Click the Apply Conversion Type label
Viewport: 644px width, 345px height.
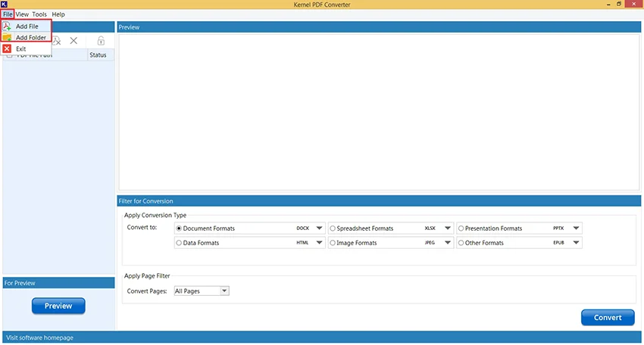(155, 215)
